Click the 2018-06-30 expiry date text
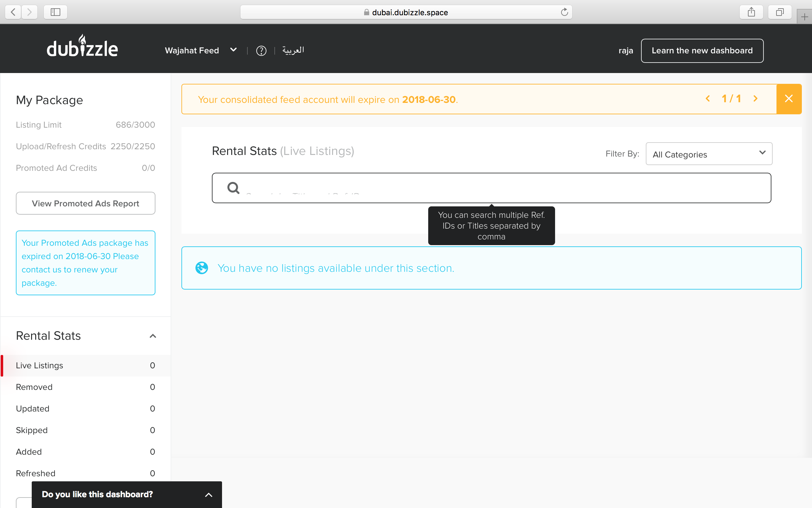The width and height of the screenshot is (812, 508). click(x=429, y=99)
